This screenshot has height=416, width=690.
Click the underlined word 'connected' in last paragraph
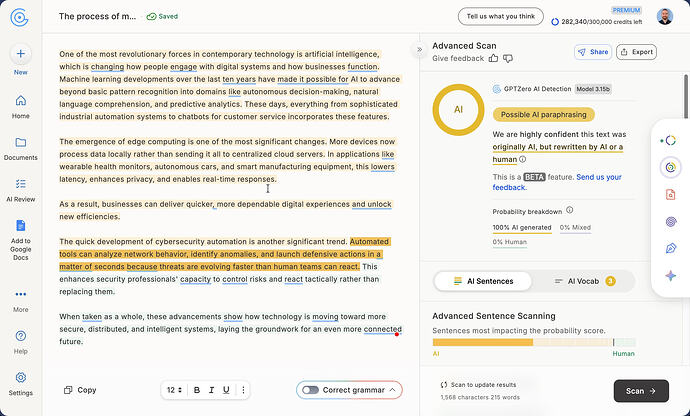(382, 329)
